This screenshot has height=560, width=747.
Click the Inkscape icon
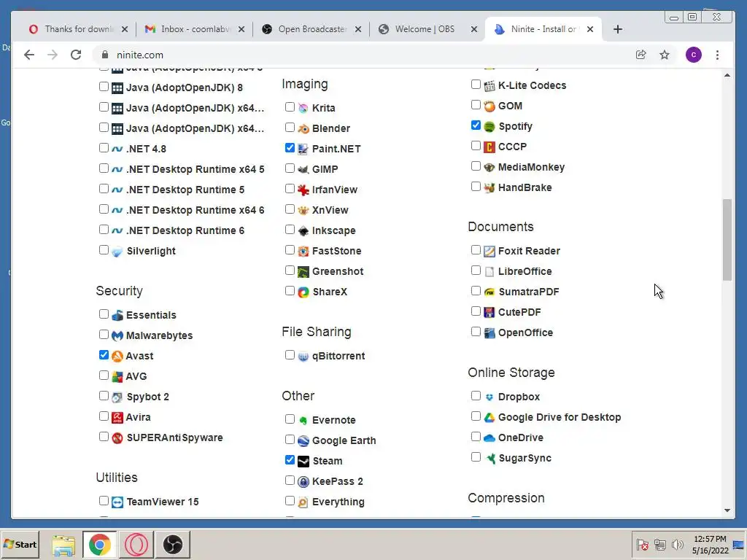coord(303,230)
